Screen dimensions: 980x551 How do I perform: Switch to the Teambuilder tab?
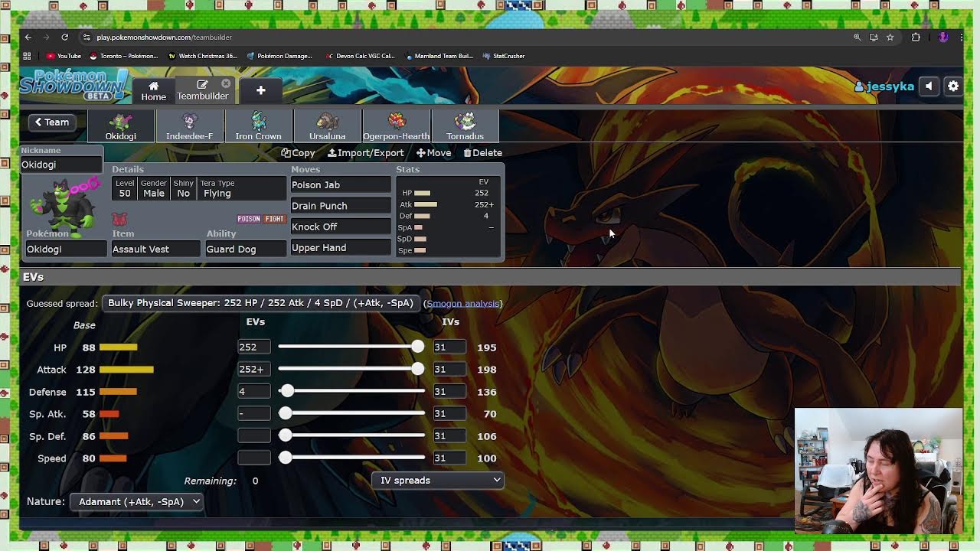point(202,90)
